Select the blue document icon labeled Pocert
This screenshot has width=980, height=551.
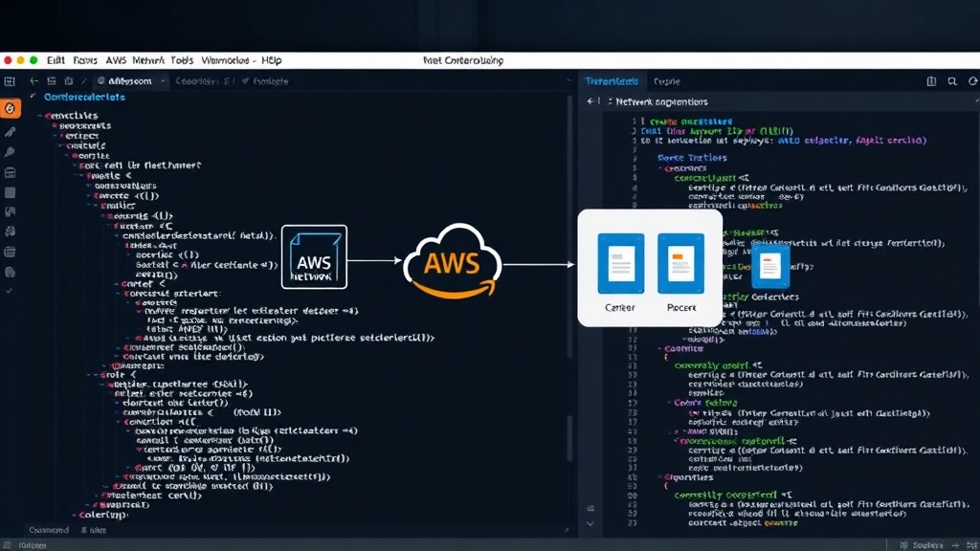680,264
